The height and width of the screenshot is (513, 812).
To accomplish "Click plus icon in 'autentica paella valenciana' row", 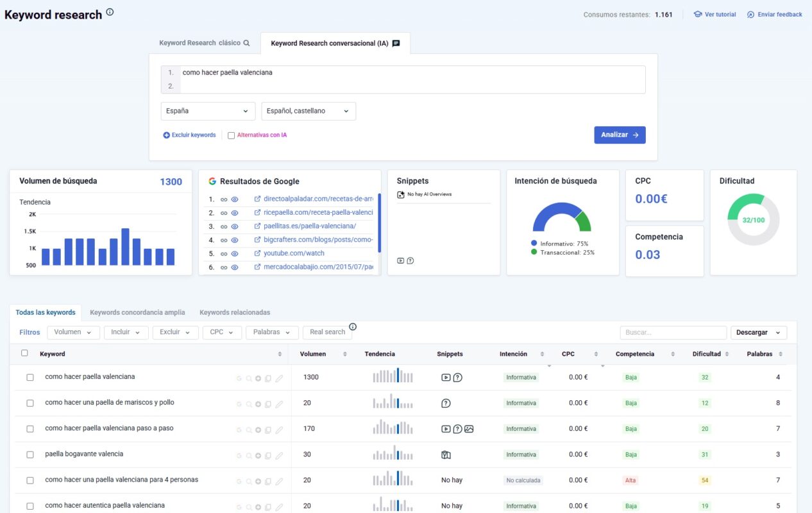I will (258, 507).
